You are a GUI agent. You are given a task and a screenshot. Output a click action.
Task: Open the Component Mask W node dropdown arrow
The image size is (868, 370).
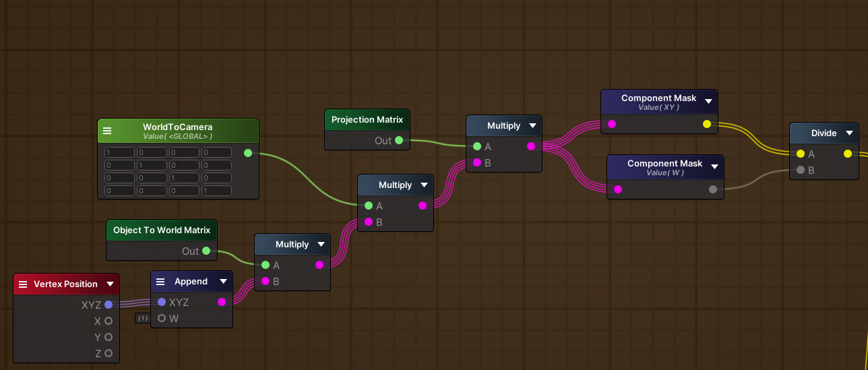click(714, 167)
